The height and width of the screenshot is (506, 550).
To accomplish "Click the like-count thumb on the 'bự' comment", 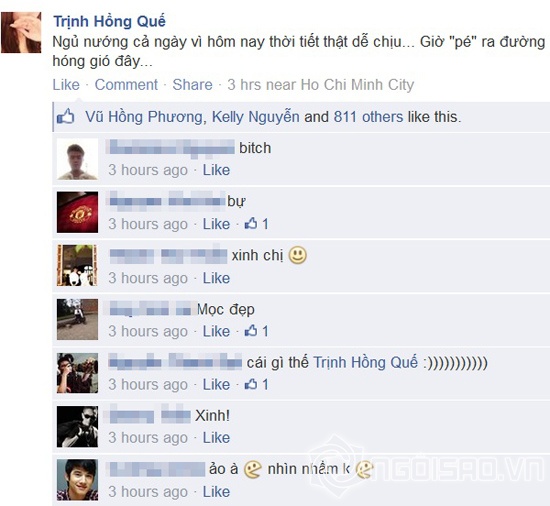I will pos(251,223).
